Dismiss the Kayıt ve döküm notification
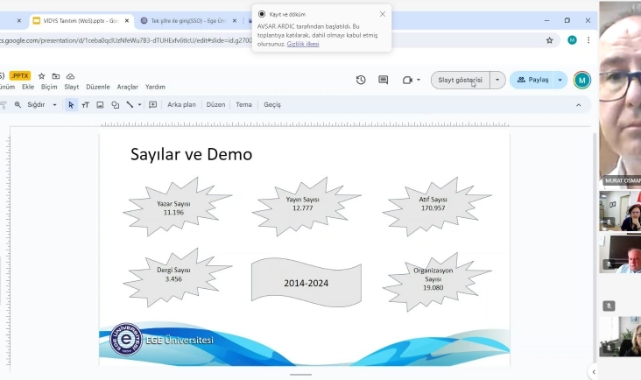The width and height of the screenshot is (641, 380). coord(382,14)
